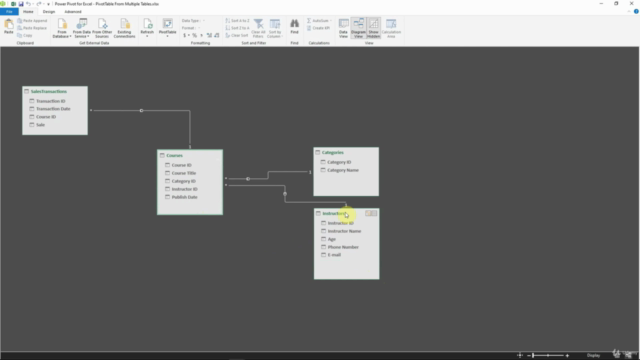The image size is (640, 360).
Task: Click the Clear All Filters icon
Action: click(258, 28)
